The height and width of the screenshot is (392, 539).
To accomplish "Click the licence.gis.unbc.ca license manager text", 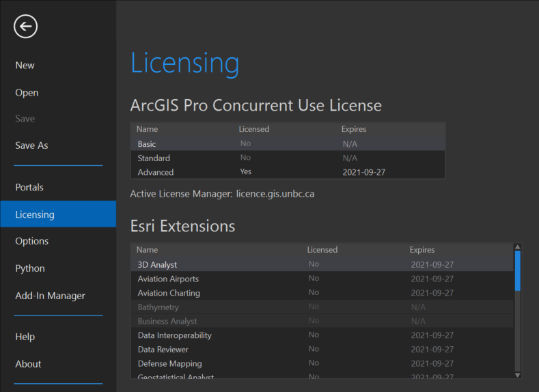I will [275, 194].
